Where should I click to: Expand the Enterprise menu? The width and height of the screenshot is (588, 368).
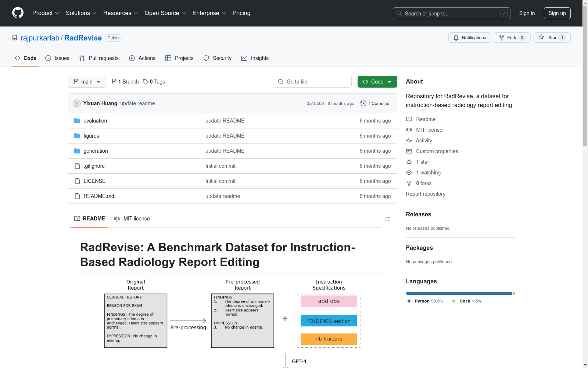pos(209,13)
